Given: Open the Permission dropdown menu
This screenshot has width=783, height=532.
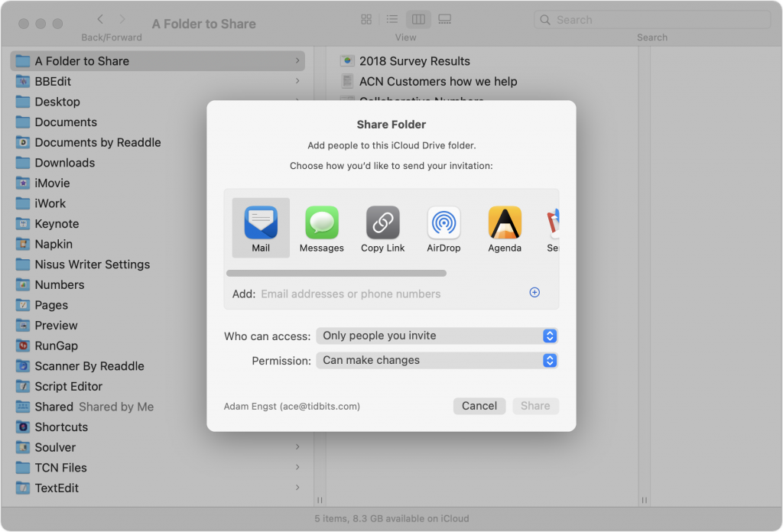Looking at the screenshot, I should pyautogui.click(x=437, y=360).
